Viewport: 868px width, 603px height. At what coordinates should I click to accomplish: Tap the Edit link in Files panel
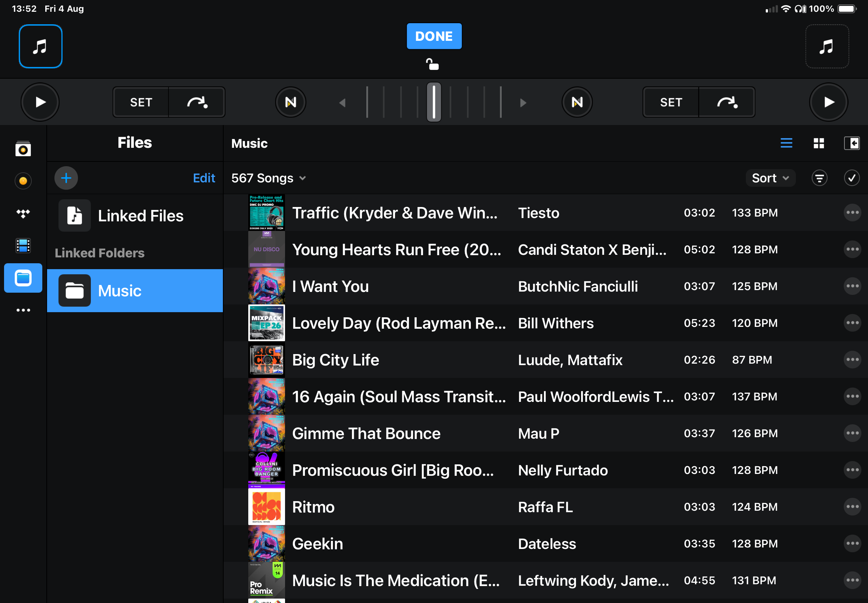pos(204,178)
